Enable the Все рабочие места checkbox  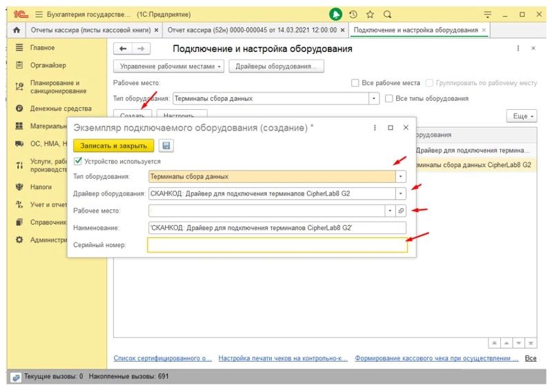[x=355, y=83]
